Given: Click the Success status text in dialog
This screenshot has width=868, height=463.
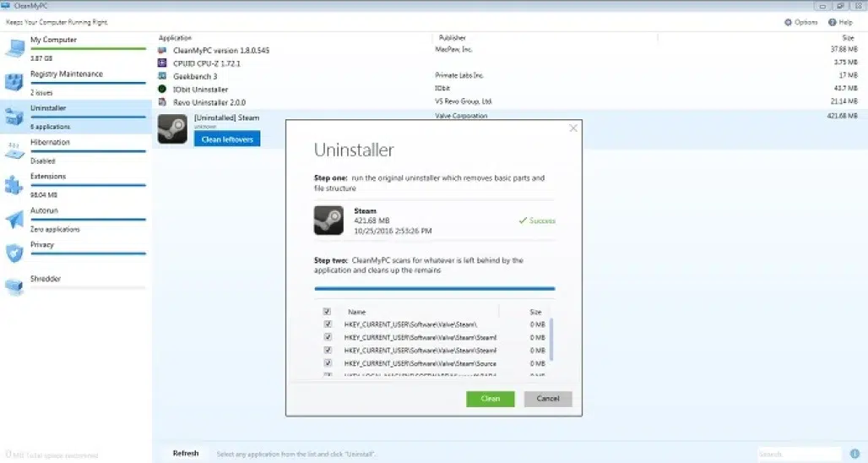Looking at the screenshot, I should tap(542, 221).
